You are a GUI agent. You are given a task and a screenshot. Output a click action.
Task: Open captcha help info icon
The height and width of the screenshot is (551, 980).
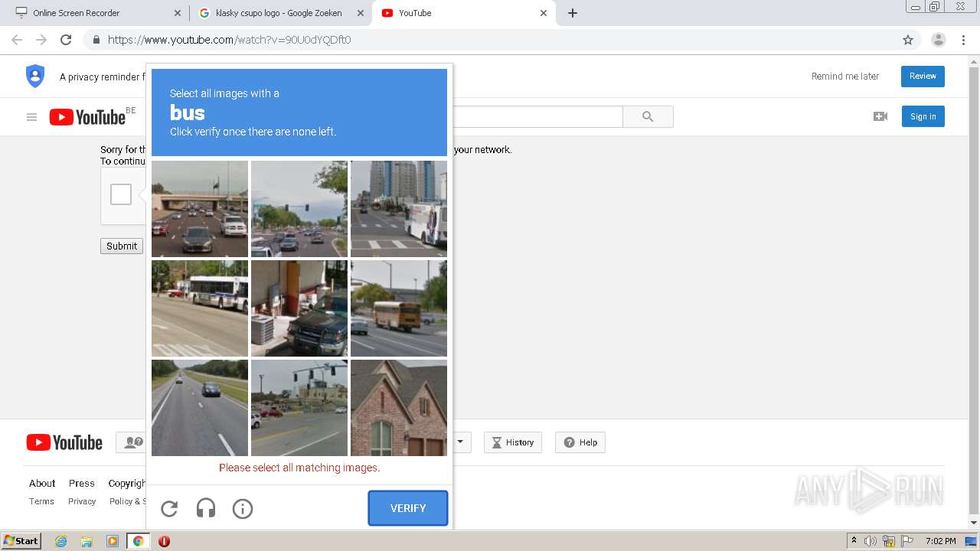coord(243,508)
